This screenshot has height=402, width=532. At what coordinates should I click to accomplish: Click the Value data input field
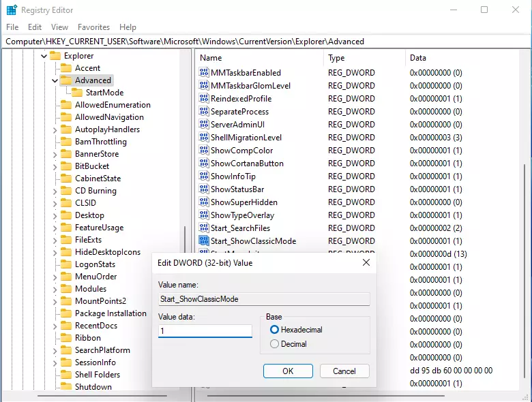click(205, 331)
